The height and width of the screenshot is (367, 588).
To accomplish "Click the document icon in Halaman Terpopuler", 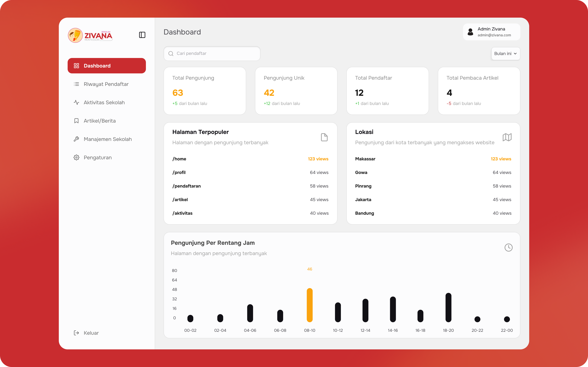I will point(324,137).
